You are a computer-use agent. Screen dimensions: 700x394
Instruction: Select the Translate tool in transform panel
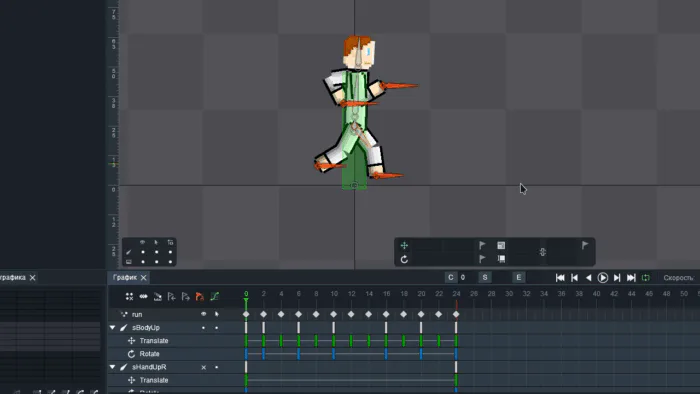404,245
